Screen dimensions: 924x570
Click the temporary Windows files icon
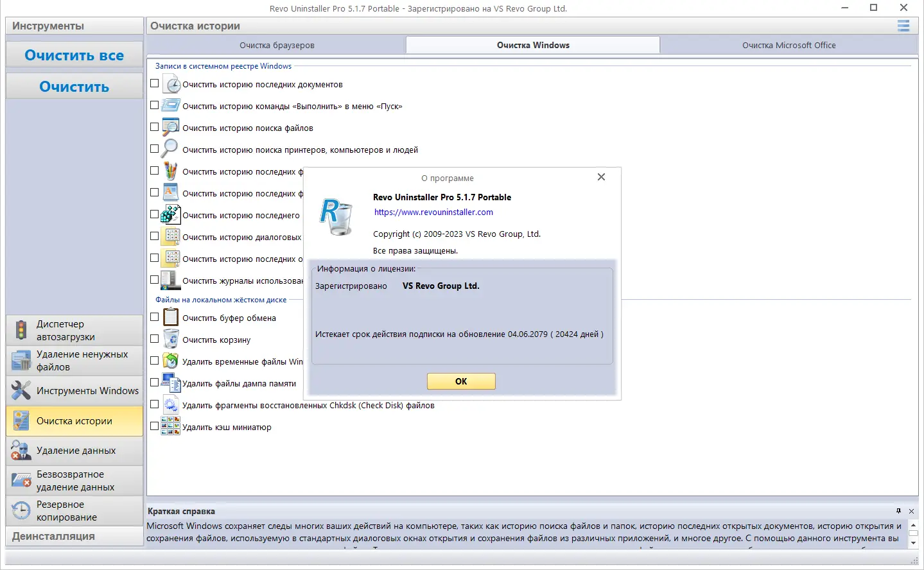click(171, 361)
